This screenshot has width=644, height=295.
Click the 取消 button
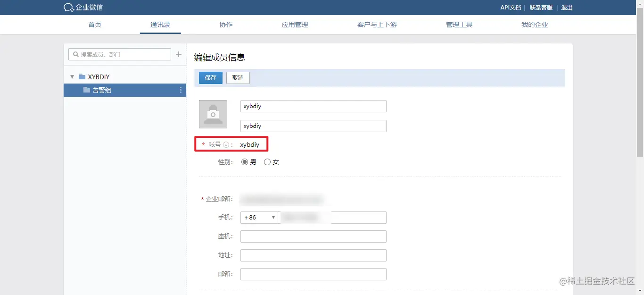pyautogui.click(x=238, y=78)
